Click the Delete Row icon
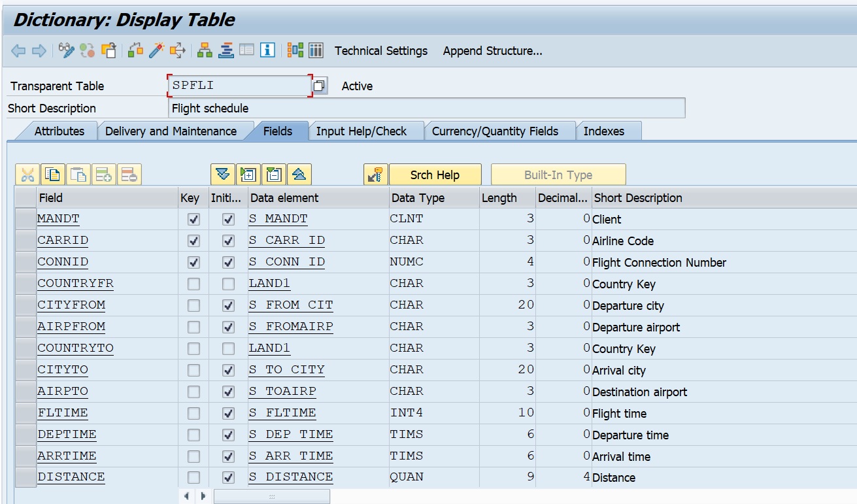 (129, 175)
